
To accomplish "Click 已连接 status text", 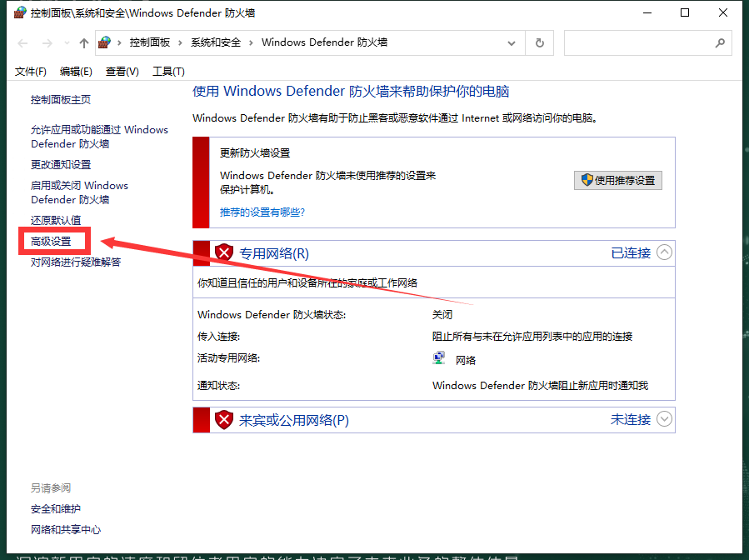I will tap(631, 252).
